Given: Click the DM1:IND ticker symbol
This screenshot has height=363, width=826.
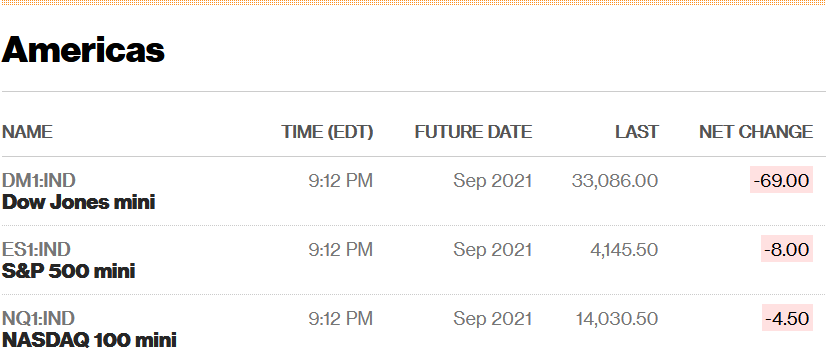Looking at the screenshot, I should click(x=39, y=181).
